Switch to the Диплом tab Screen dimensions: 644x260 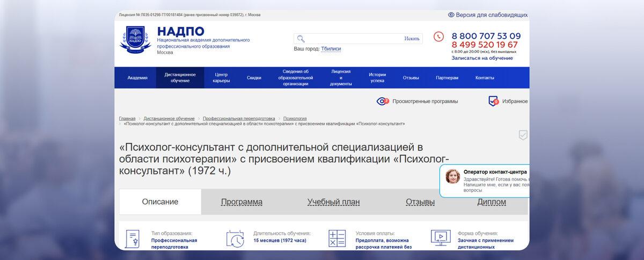(x=492, y=203)
